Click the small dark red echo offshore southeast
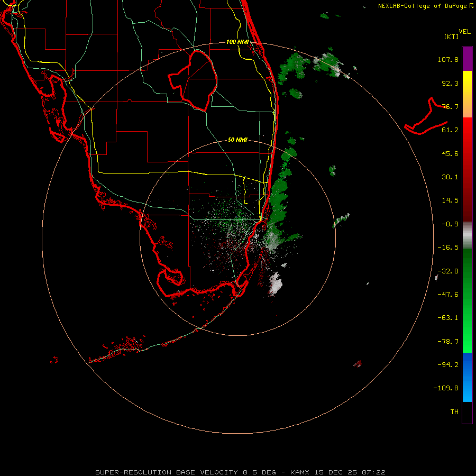This screenshot has width=476, height=476. coord(358,364)
